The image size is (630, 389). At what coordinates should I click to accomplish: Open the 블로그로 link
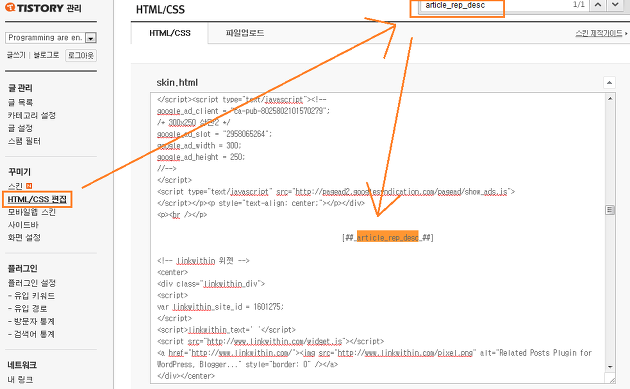(46, 55)
